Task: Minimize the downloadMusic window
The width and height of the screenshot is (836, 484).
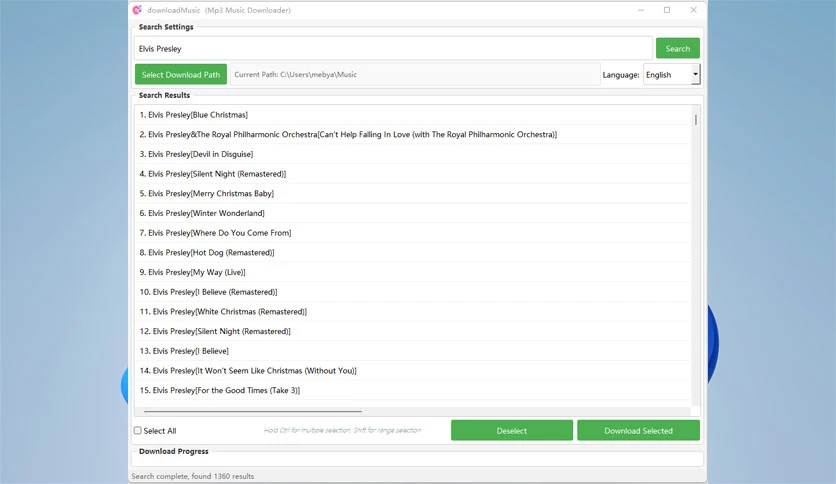Action: (641, 10)
